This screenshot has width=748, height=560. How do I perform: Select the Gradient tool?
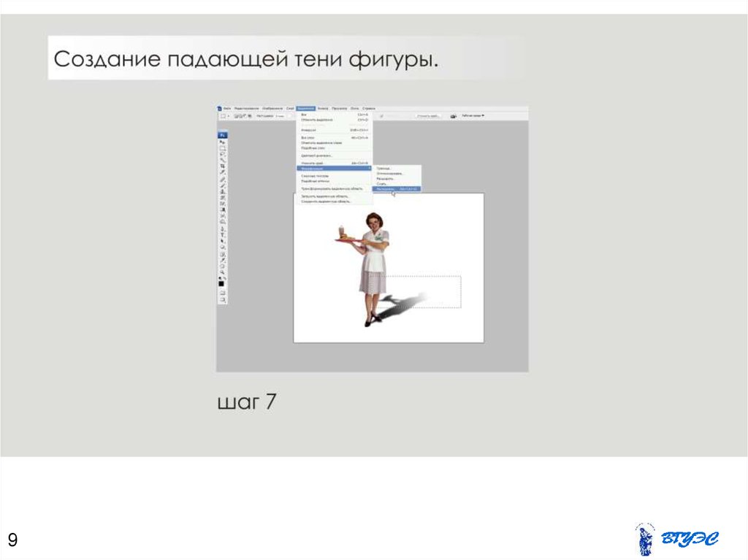pyautogui.click(x=222, y=210)
